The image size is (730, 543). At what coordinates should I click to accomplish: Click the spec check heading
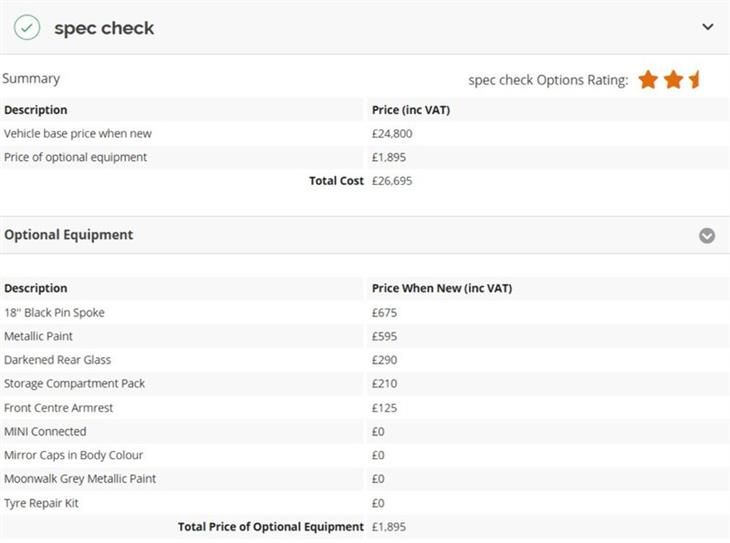[104, 28]
